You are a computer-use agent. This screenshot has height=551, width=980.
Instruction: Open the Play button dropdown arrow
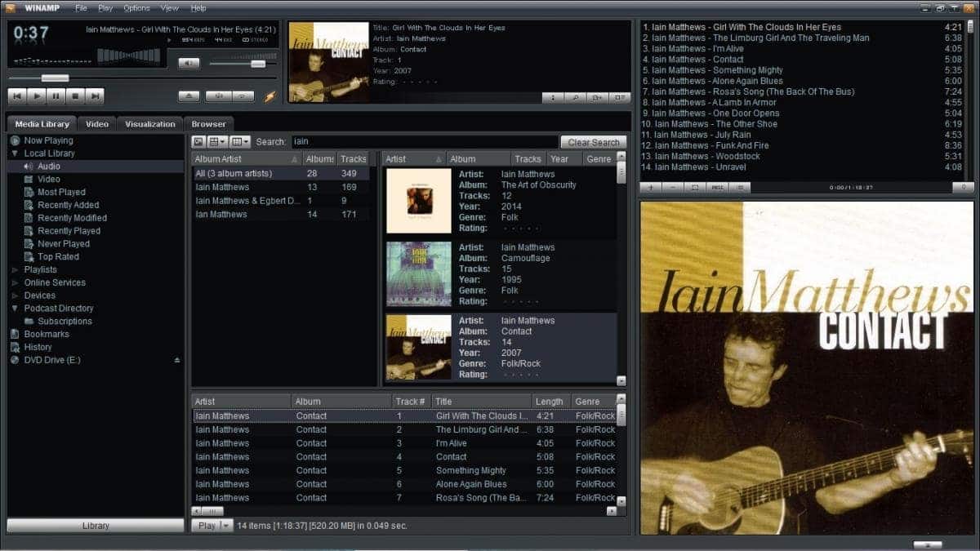click(x=226, y=526)
